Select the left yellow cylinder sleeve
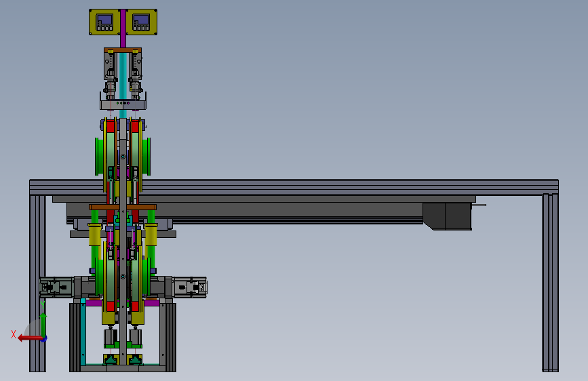The width and height of the screenshot is (588, 381). 94,235
